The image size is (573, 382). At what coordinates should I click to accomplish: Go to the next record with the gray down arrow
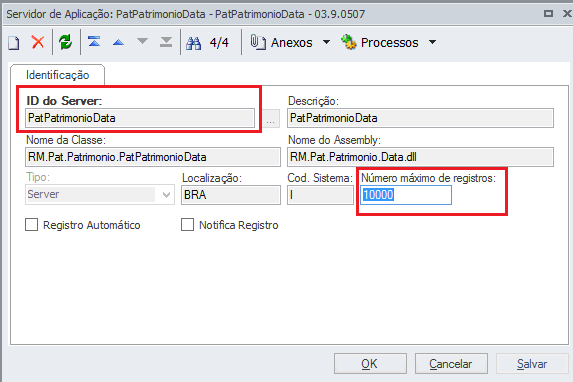pyautogui.click(x=142, y=41)
